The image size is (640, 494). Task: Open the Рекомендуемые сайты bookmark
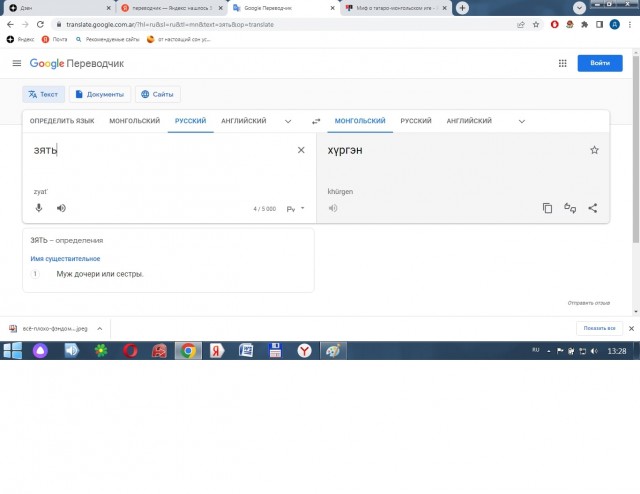[107, 39]
